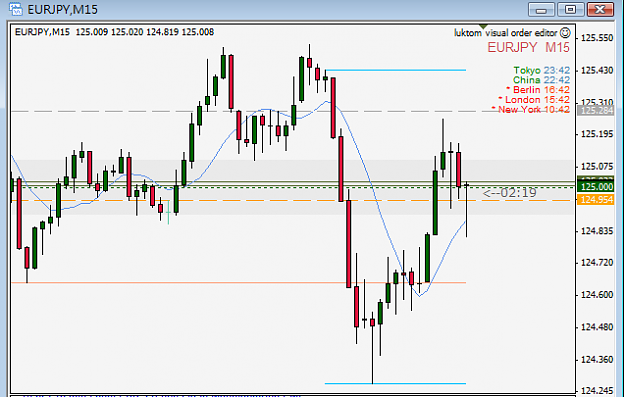The height and width of the screenshot is (397, 625).
Task: Click the orange 124.954 price tag
Action: pyautogui.click(x=596, y=200)
